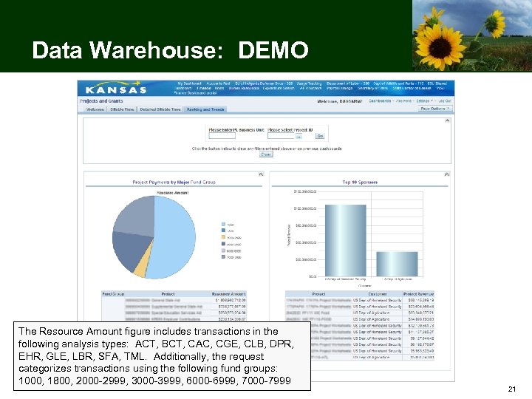Open the Expenditure Search link
The image size is (532, 399).
click(279, 88)
